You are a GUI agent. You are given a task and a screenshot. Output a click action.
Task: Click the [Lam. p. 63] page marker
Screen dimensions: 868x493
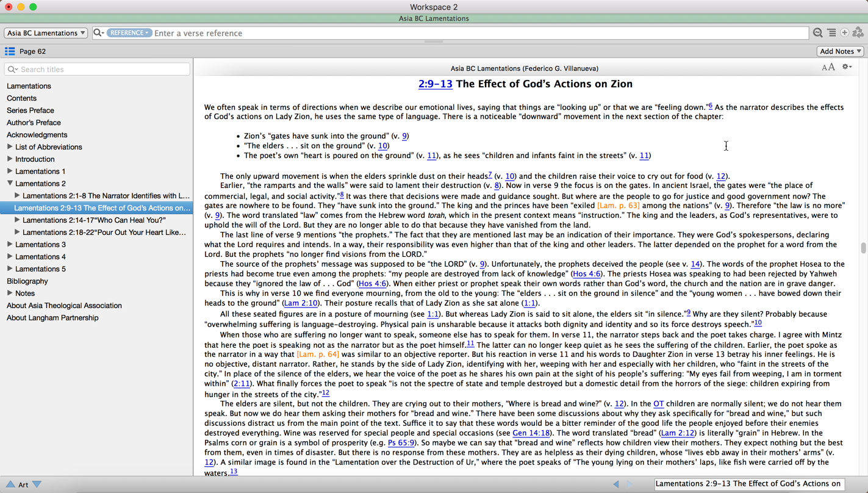618,206
